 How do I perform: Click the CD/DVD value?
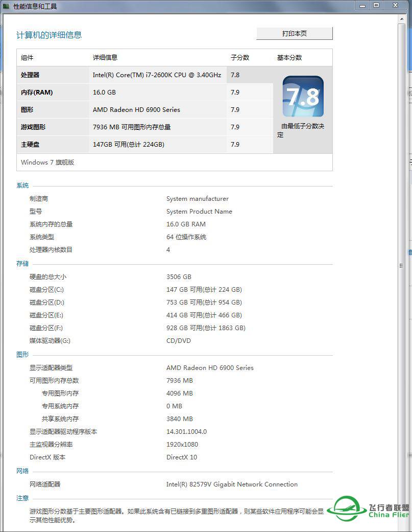click(x=179, y=341)
